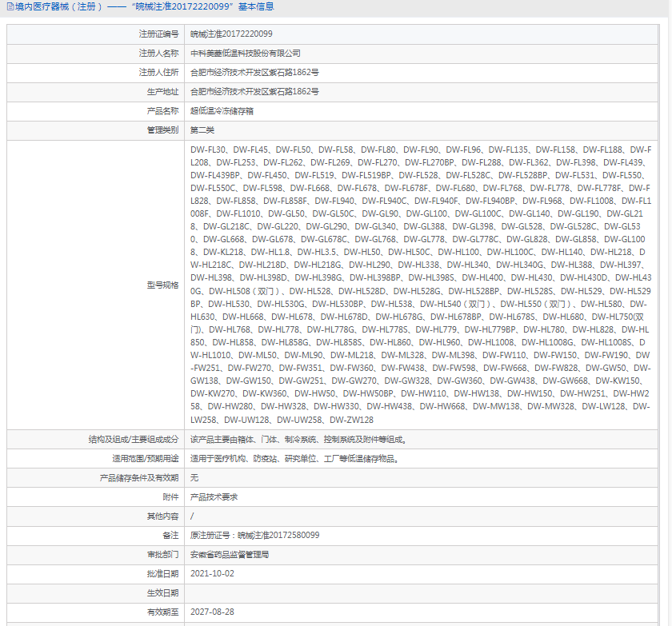Screen dimensions: 672x626
Task: Select approval date '2021-10-02'
Action: pos(212,574)
